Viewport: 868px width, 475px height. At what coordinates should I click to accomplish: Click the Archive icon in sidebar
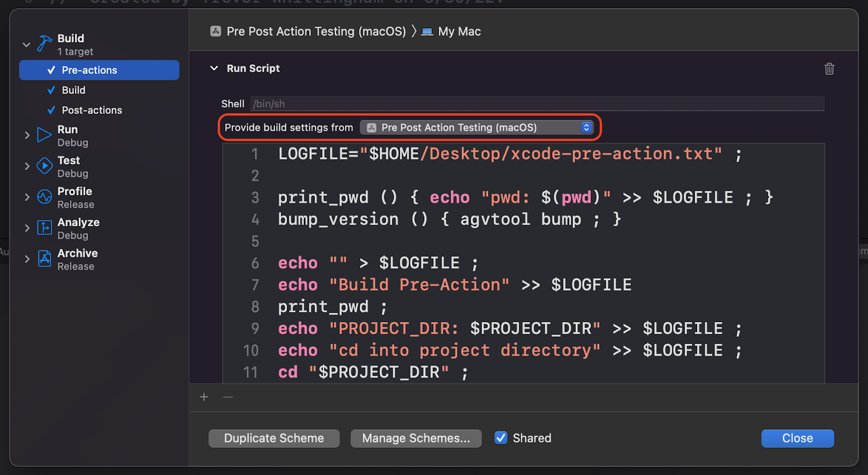pos(44,259)
